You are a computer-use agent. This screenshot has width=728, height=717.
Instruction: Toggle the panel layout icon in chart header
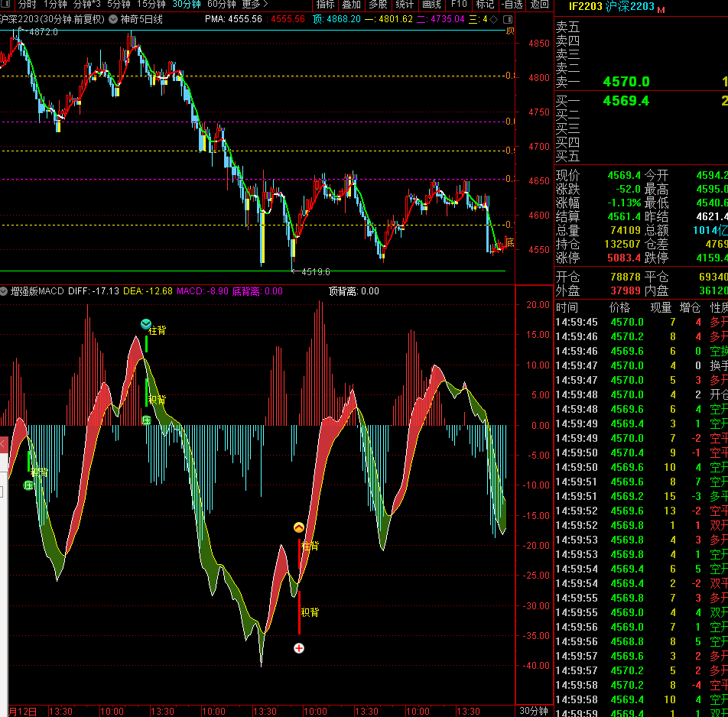pyautogui.click(x=508, y=19)
